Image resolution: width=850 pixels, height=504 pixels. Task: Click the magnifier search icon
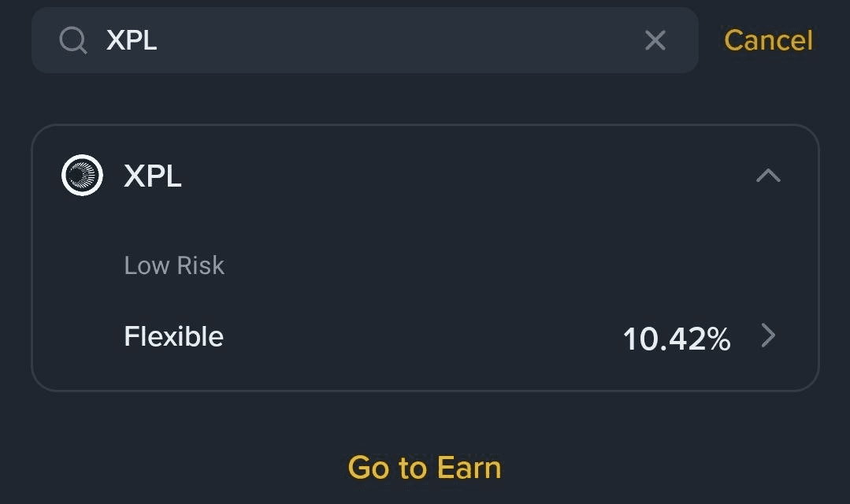pos(73,40)
